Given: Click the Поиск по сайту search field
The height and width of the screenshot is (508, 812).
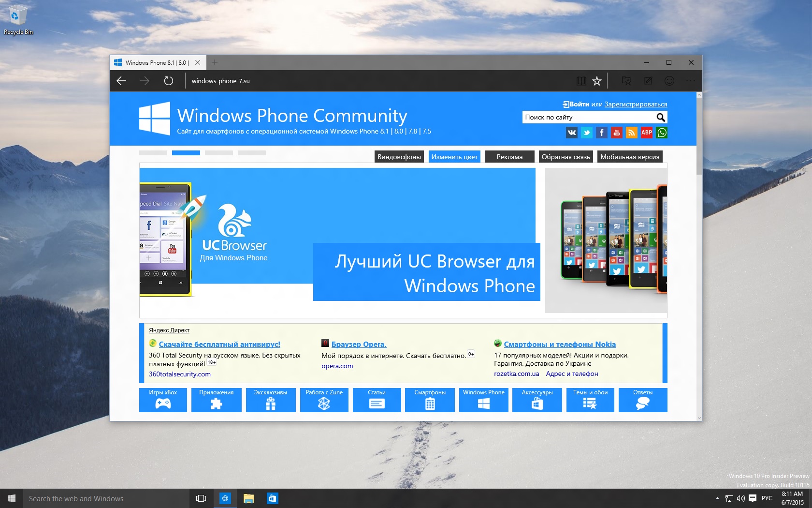Looking at the screenshot, I should (589, 117).
